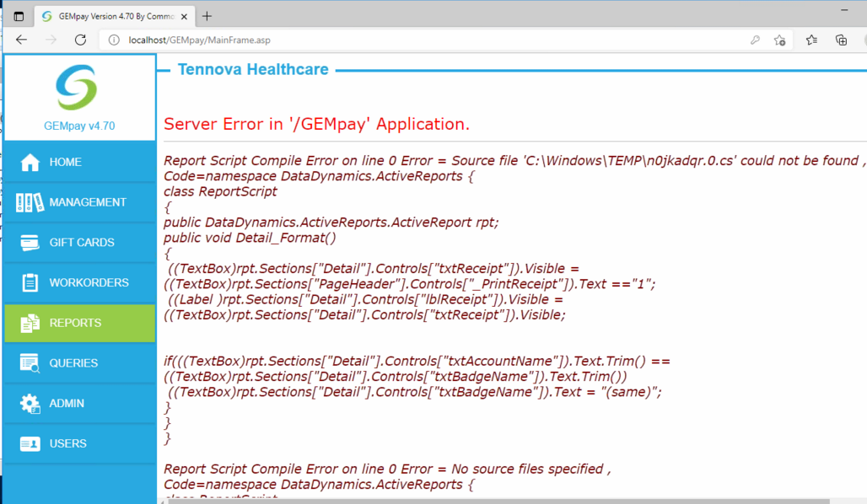Open the GIFT CARDS menu item
The width and height of the screenshot is (867, 504).
pos(79,243)
